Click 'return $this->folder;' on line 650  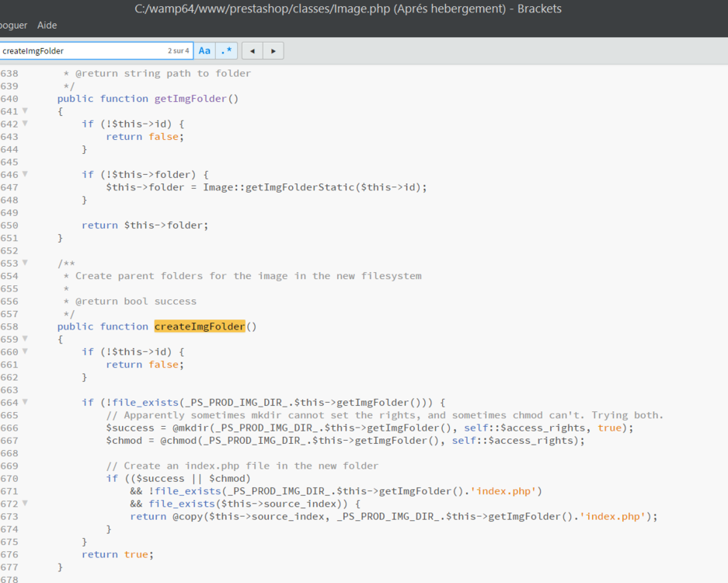pyautogui.click(x=145, y=225)
